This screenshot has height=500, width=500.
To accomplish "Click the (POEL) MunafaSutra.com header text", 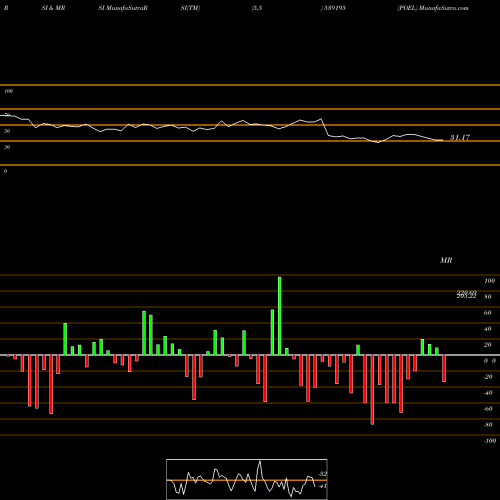I will [x=433, y=8].
